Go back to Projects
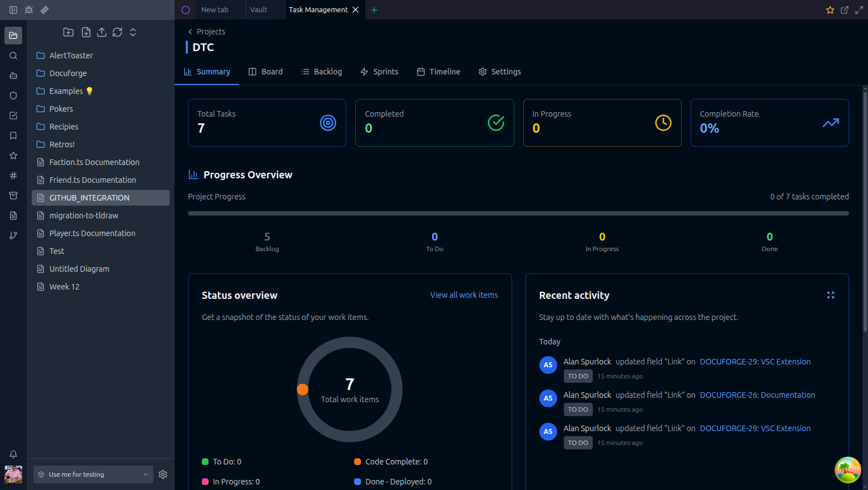868x490 pixels. 206,32
